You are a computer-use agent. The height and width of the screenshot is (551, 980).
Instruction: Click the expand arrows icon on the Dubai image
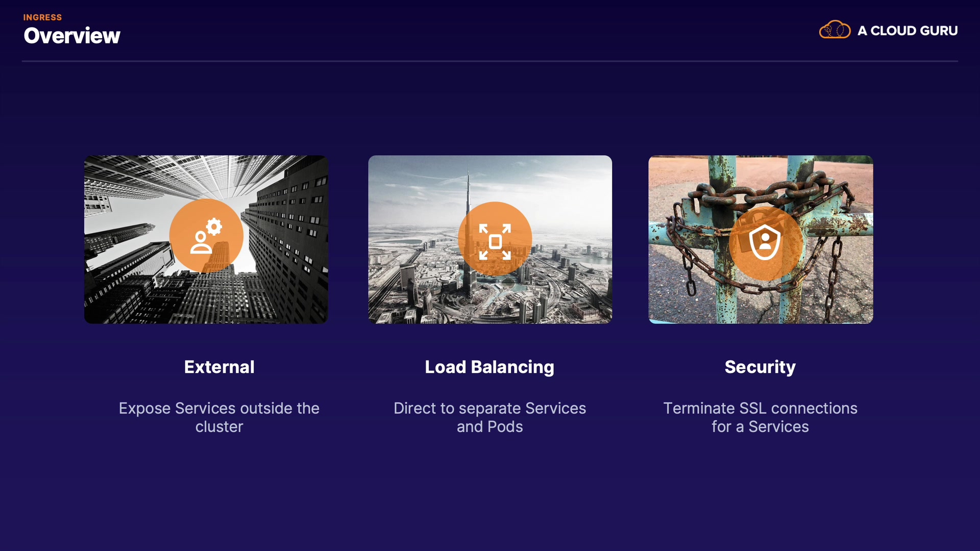point(495,242)
